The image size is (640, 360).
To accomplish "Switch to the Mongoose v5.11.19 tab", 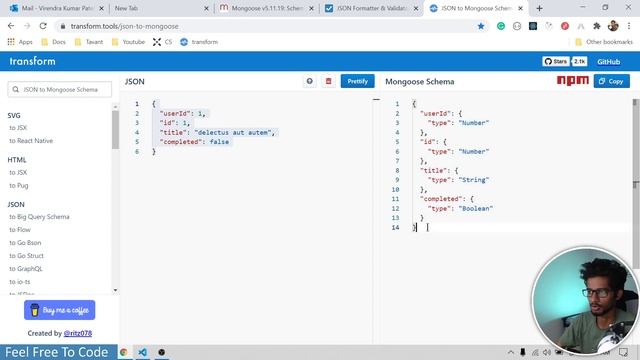I will (x=266, y=8).
